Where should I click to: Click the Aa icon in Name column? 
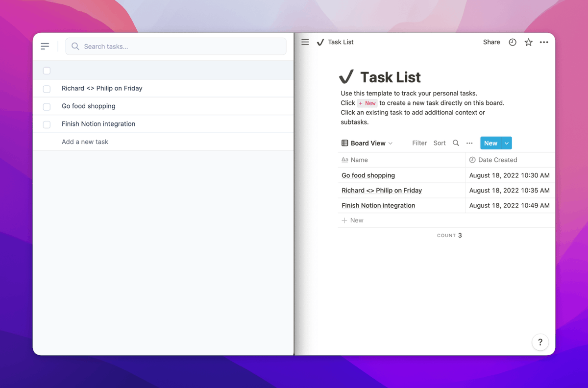tap(344, 160)
